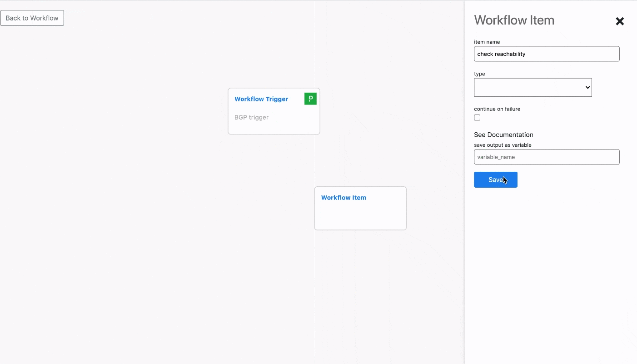Click the item name label
The width and height of the screenshot is (637, 364).
point(487,42)
